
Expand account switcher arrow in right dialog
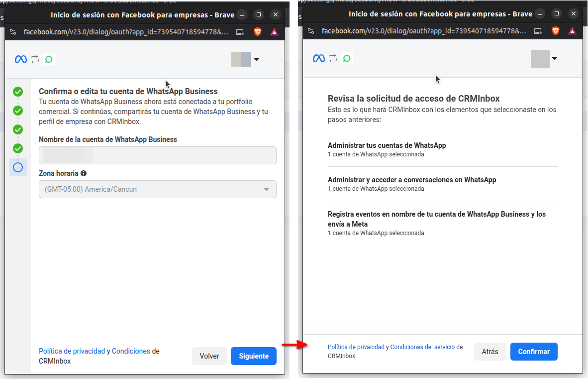(x=555, y=58)
